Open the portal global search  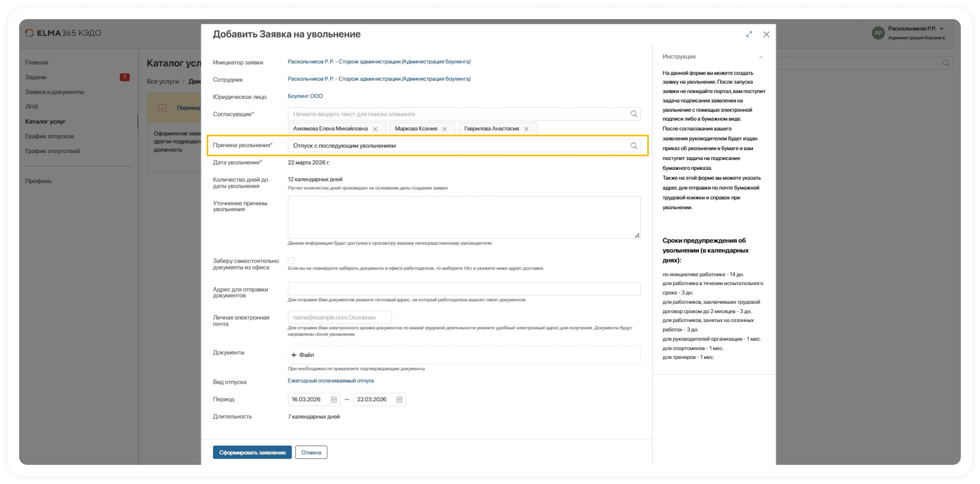click(x=946, y=63)
